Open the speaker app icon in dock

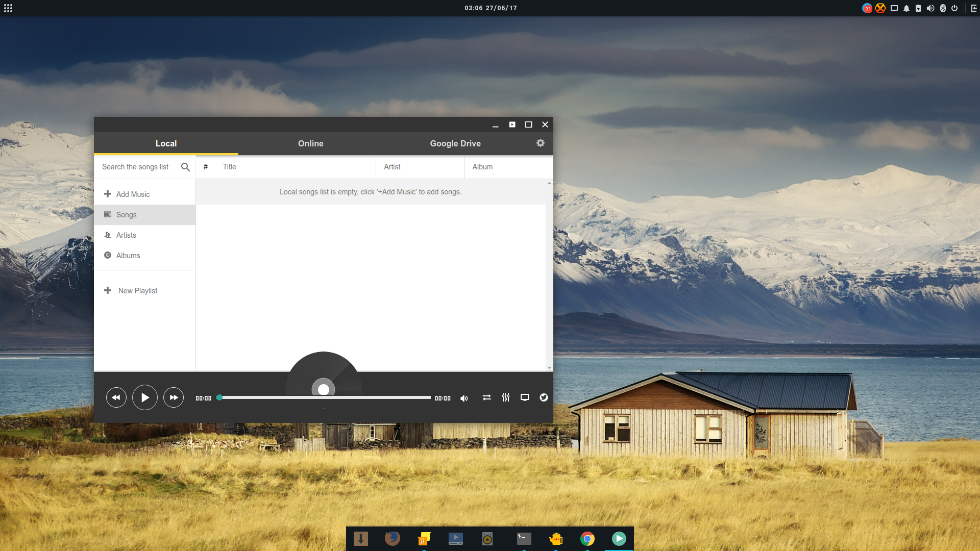point(487,539)
